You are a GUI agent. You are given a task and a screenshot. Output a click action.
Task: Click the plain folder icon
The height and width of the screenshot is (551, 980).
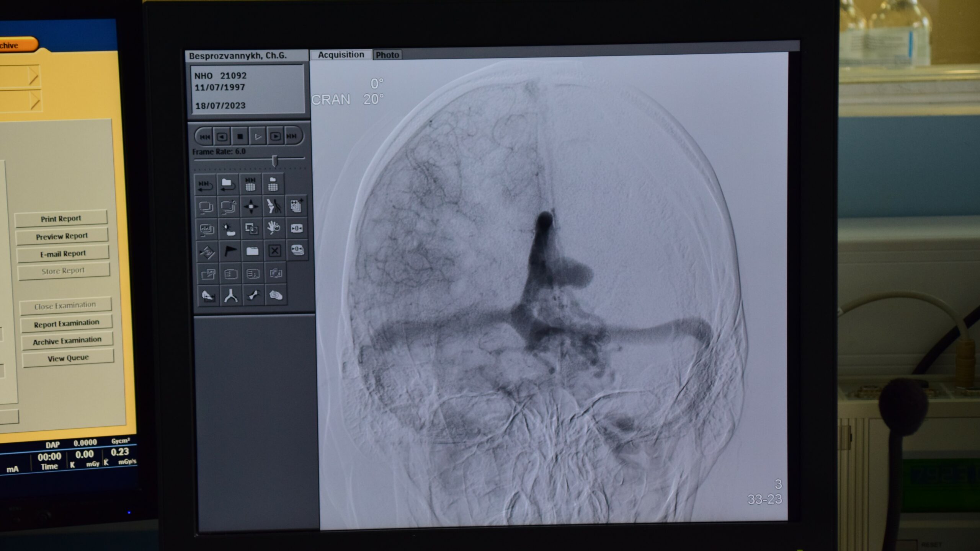click(x=252, y=251)
